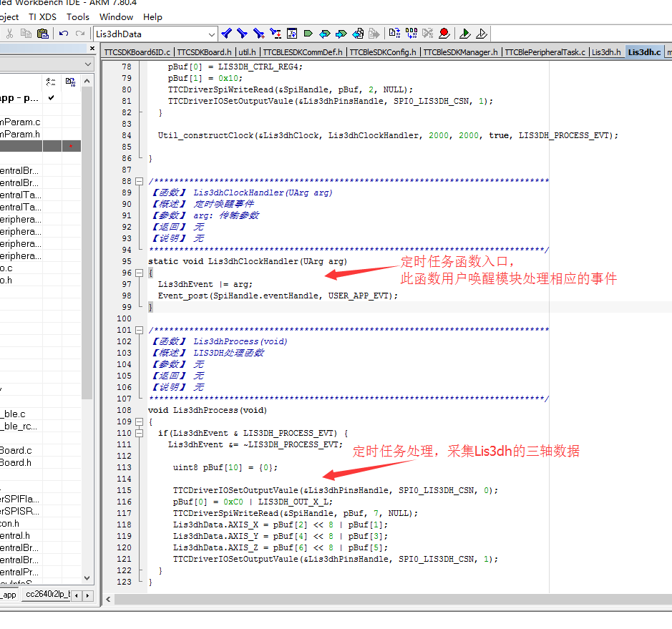The image size is (672, 629).
Task: Select the con.h file in the workspace
Action: pos(10,524)
